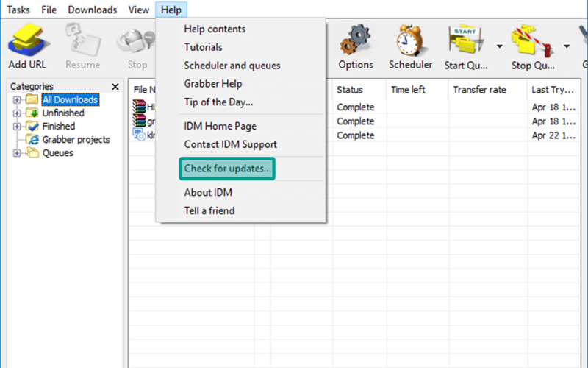Expand the All Downloads tree node
Image resolution: width=588 pixels, height=368 pixels.
click(17, 99)
